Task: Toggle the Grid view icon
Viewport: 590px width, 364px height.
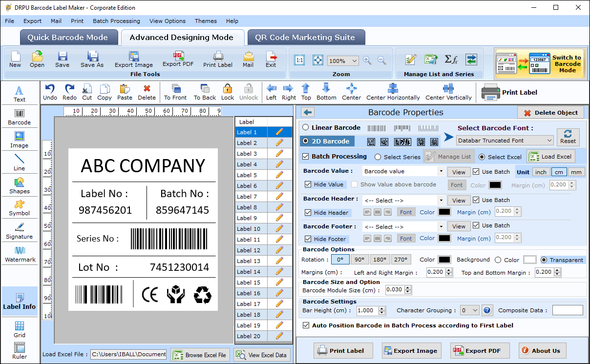Action: coord(20,329)
